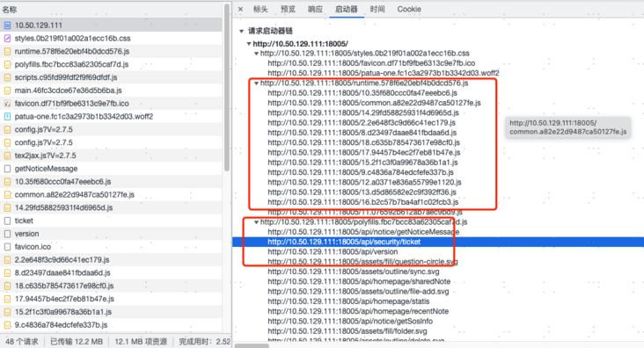Open the api/homepage/sharedNote link
This screenshot has width=644, height=348.
click(x=359, y=281)
